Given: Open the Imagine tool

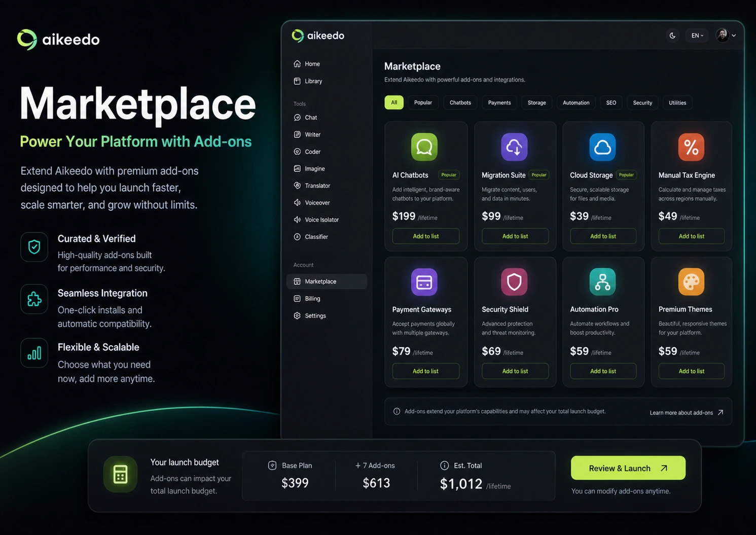Looking at the screenshot, I should [309, 168].
